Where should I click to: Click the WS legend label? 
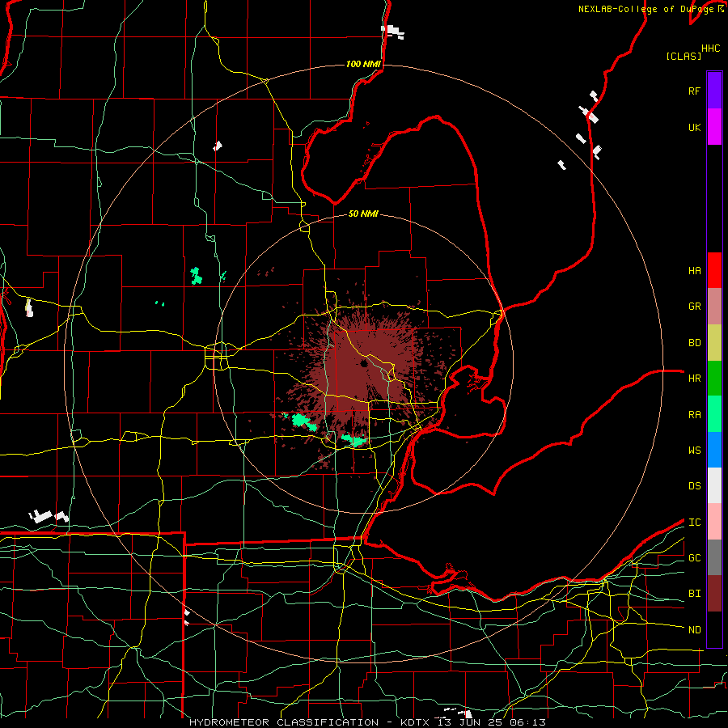(x=694, y=451)
